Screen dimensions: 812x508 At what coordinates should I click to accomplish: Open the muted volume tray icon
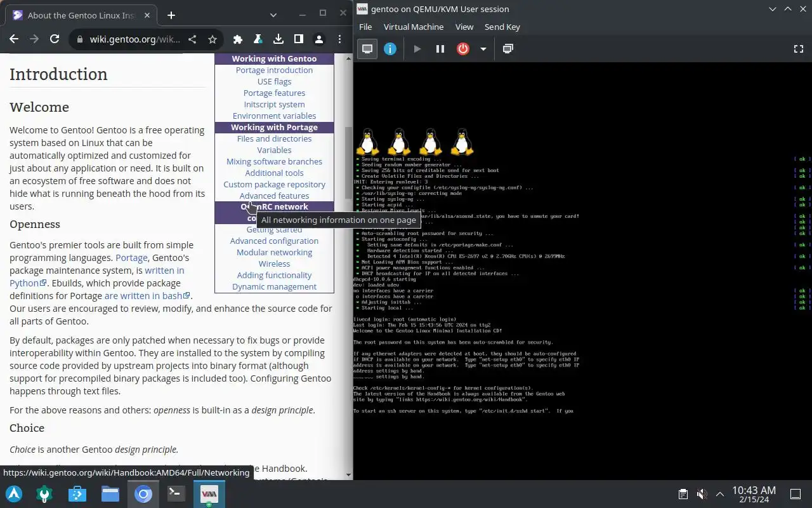(701, 494)
